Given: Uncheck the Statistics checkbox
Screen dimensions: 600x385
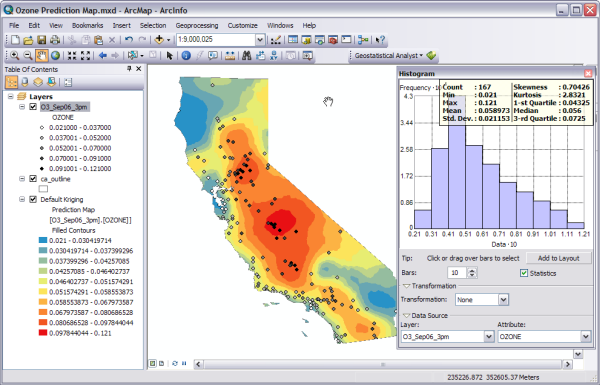Looking at the screenshot, I should click(524, 273).
